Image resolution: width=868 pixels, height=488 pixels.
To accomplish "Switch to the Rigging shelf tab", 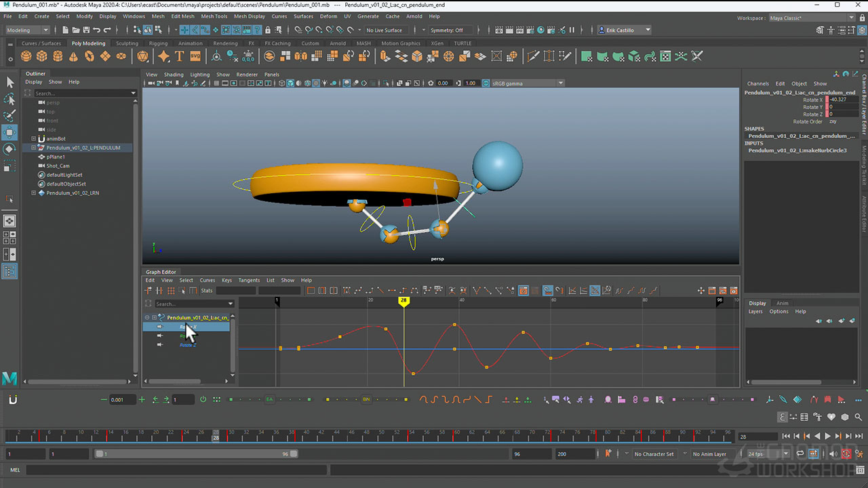I will [x=158, y=43].
